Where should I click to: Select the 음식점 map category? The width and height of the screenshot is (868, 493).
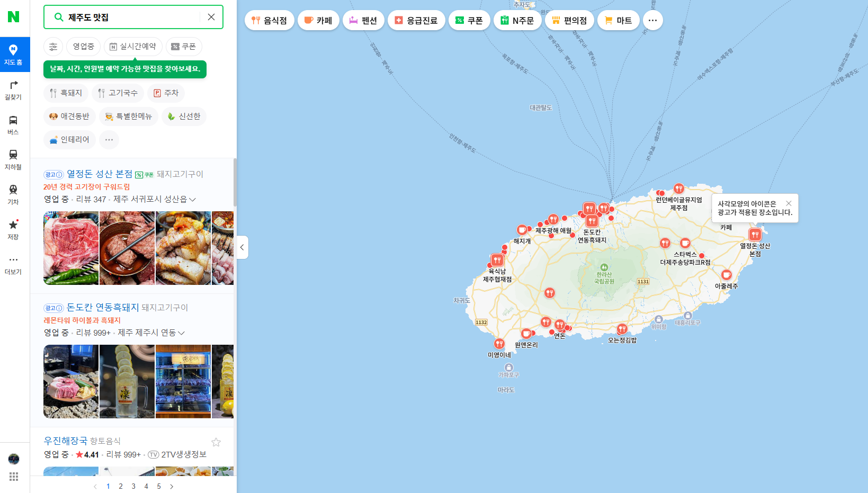[x=270, y=21]
